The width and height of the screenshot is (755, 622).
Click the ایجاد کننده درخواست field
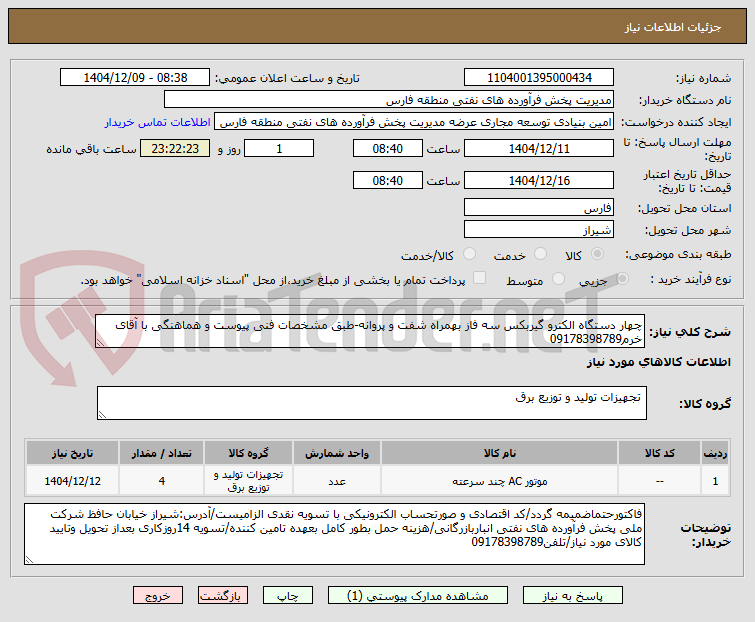pyautogui.click(x=414, y=122)
